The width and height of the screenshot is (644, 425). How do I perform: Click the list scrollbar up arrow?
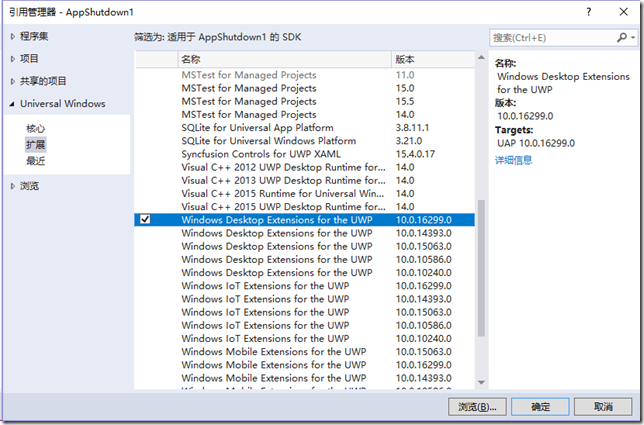click(x=481, y=57)
